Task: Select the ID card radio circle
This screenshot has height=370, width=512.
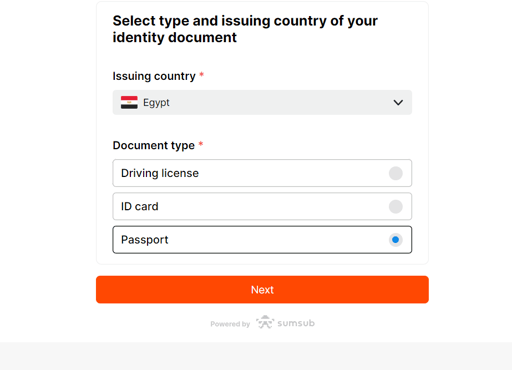Action: click(396, 207)
